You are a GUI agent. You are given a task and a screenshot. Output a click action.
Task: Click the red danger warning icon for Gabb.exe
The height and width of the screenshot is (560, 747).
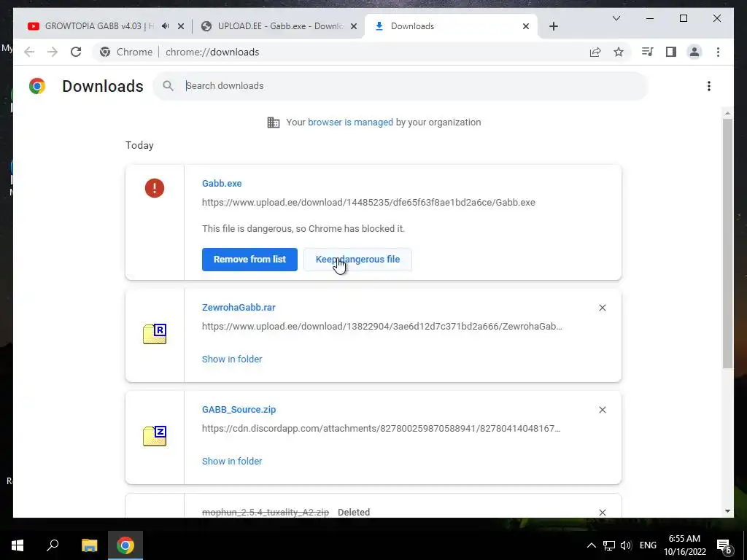pyautogui.click(x=155, y=188)
